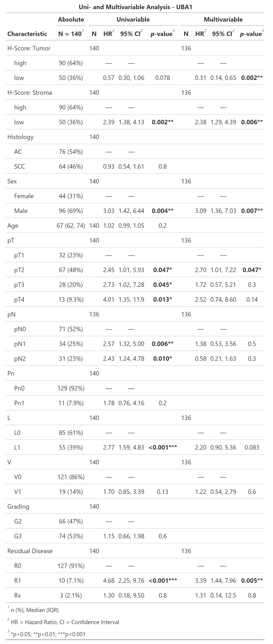Select the Male row label
This screenshot has width=273, height=644.
(x=21, y=211)
